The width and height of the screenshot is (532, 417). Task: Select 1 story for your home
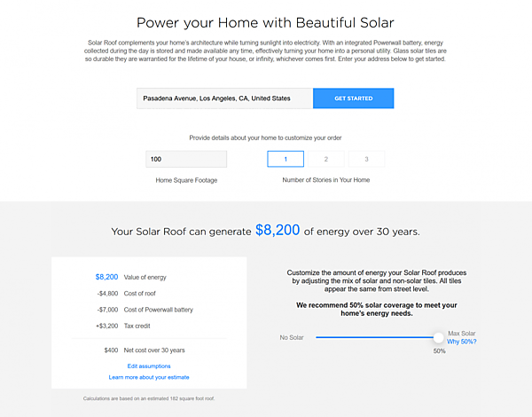[x=286, y=159]
